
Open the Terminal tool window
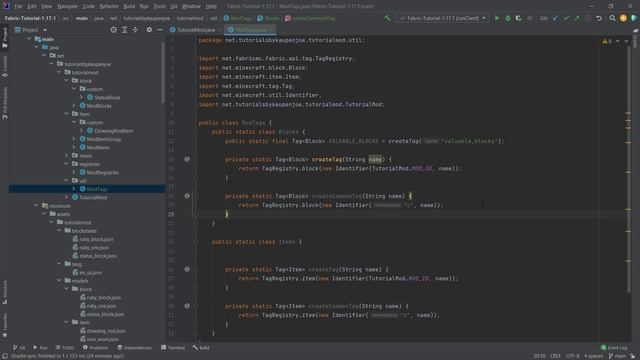coord(173,348)
